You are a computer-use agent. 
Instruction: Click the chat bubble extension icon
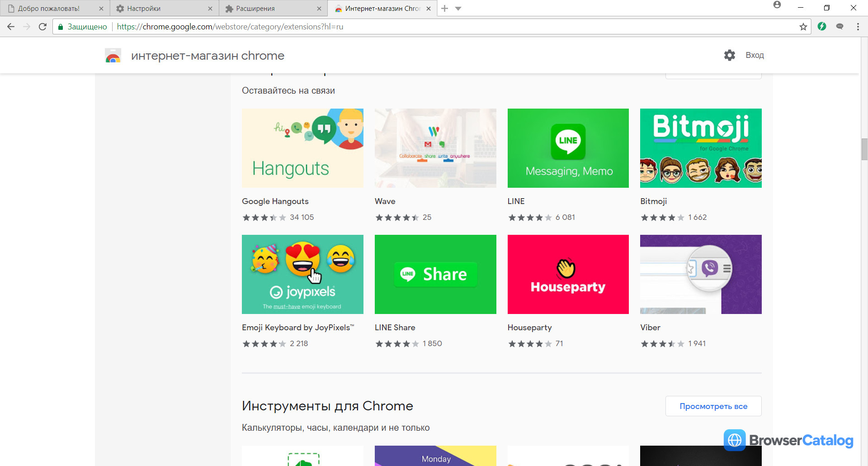point(840,27)
